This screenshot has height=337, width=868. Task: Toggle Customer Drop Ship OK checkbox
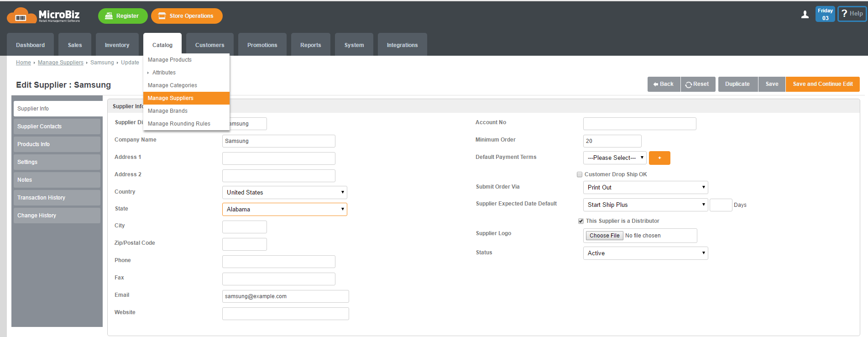point(580,174)
